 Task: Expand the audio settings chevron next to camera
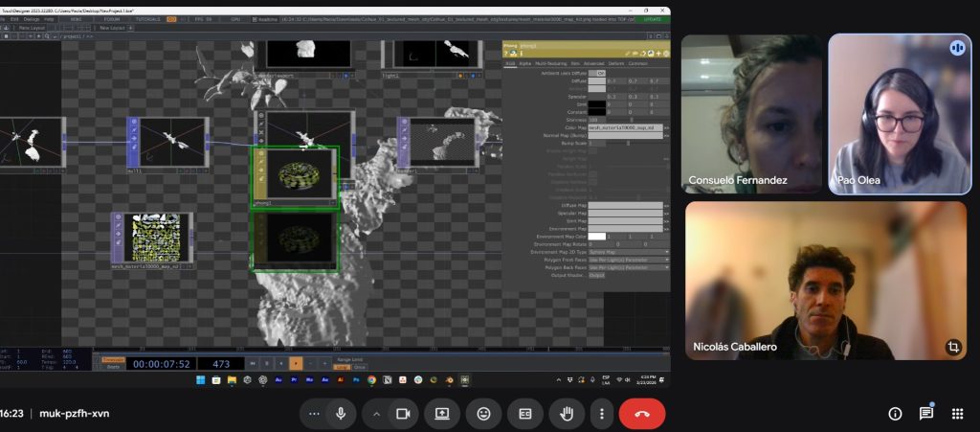[376, 414]
